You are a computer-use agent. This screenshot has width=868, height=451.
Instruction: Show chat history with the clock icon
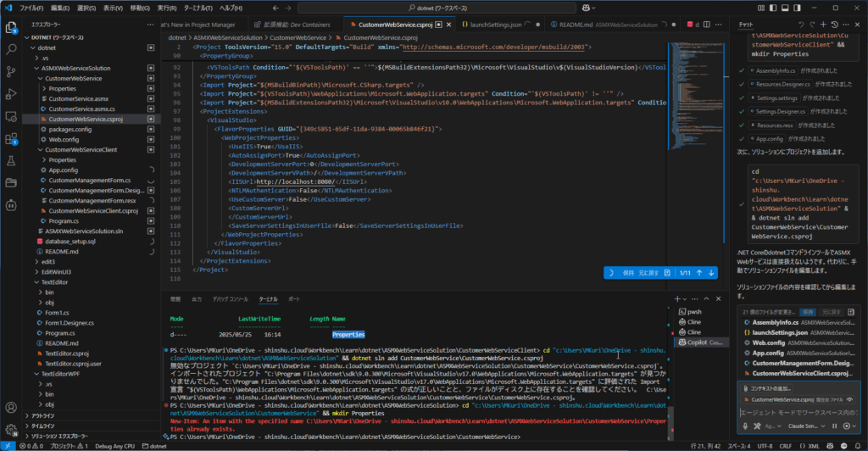835,25
